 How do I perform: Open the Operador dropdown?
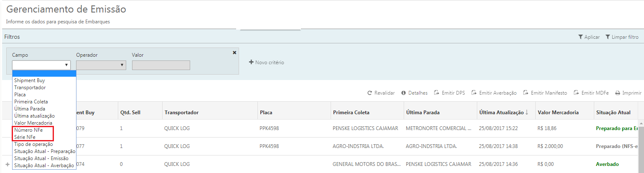point(101,65)
